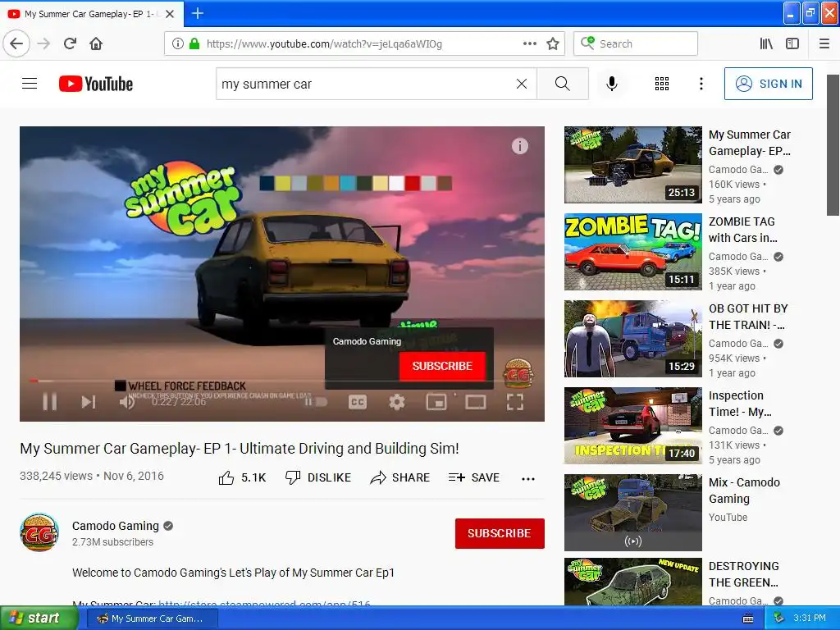The height and width of the screenshot is (630, 840).
Task: Open YouTube settings three-dot menu
Action: 701,84
